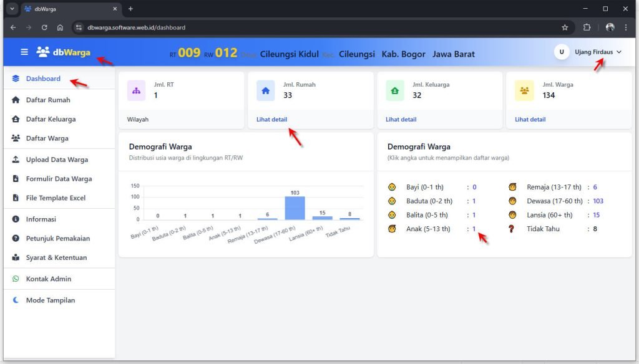Expand the Ujang Firdaus user dropdown

[x=597, y=52]
